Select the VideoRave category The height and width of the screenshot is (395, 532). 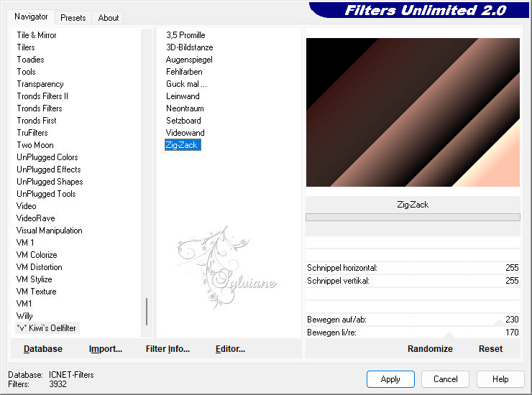point(36,218)
